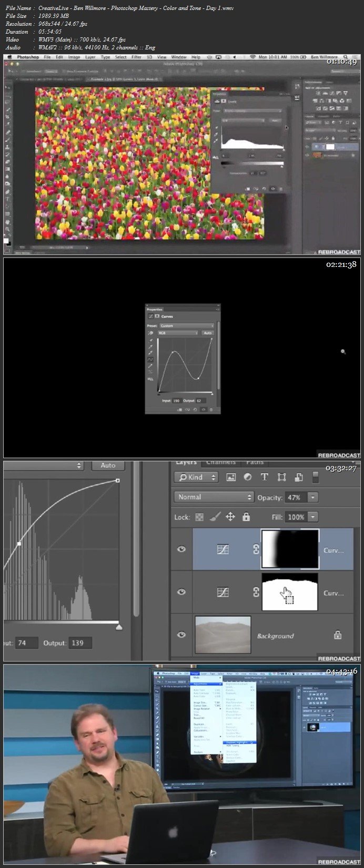The height and width of the screenshot is (868, 364).
Task: Click the view previous state icon under S-curve
Action: (x=187, y=410)
